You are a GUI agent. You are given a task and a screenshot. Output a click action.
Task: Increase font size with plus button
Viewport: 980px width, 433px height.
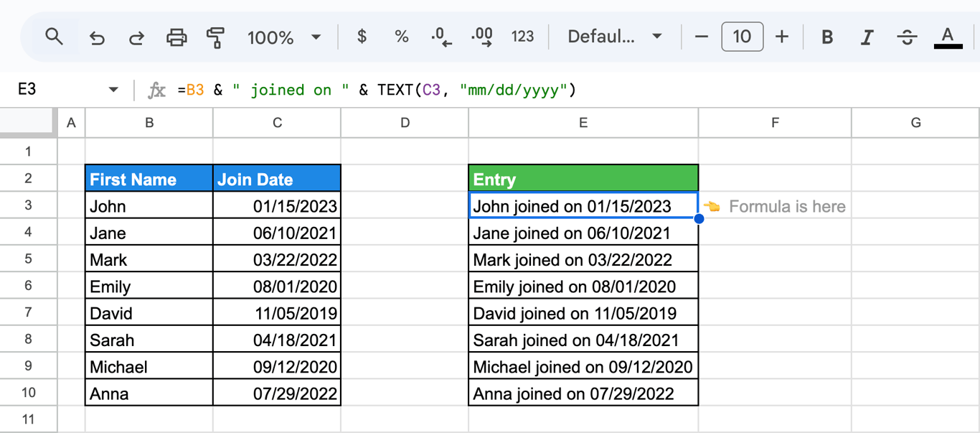pyautogui.click(x=783, y=37)
